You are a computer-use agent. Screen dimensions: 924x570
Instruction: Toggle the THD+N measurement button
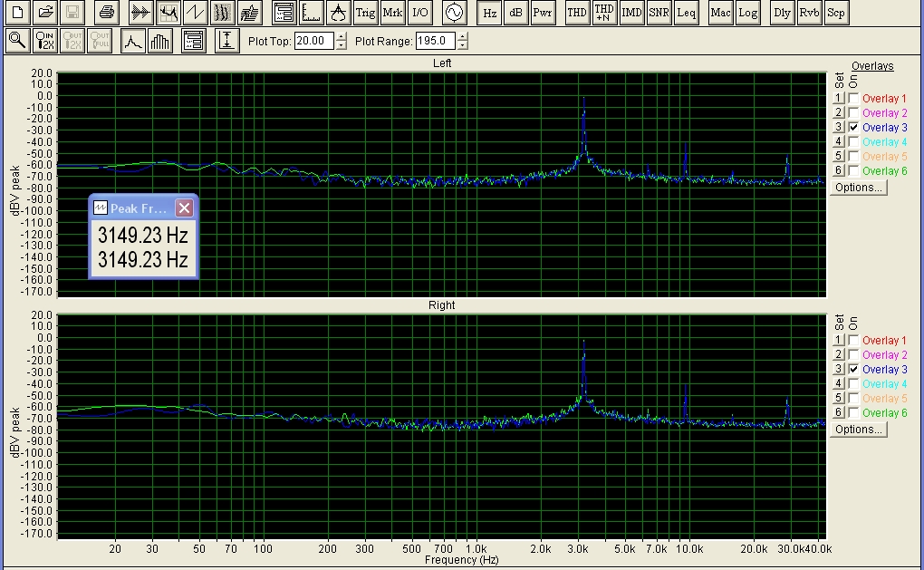point(604,13)
